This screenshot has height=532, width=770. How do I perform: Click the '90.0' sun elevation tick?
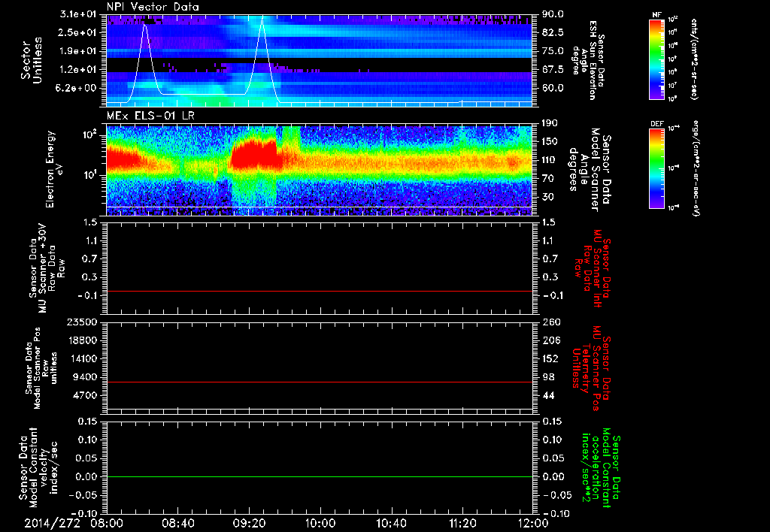pyautogui.click(x=553, y=14)
